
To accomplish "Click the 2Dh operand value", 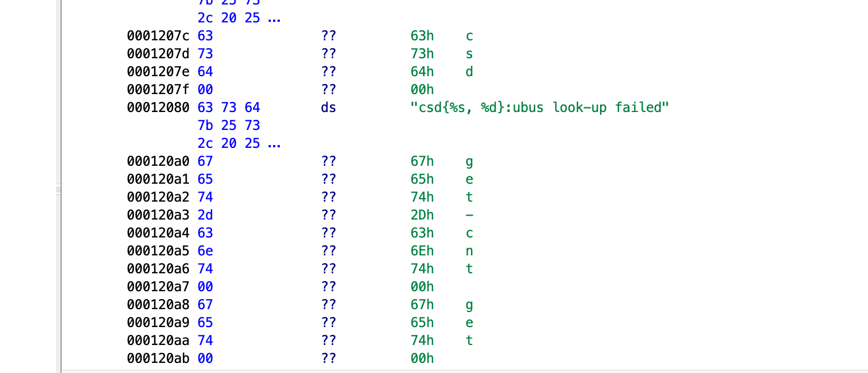I will click(x=422, y=215).
